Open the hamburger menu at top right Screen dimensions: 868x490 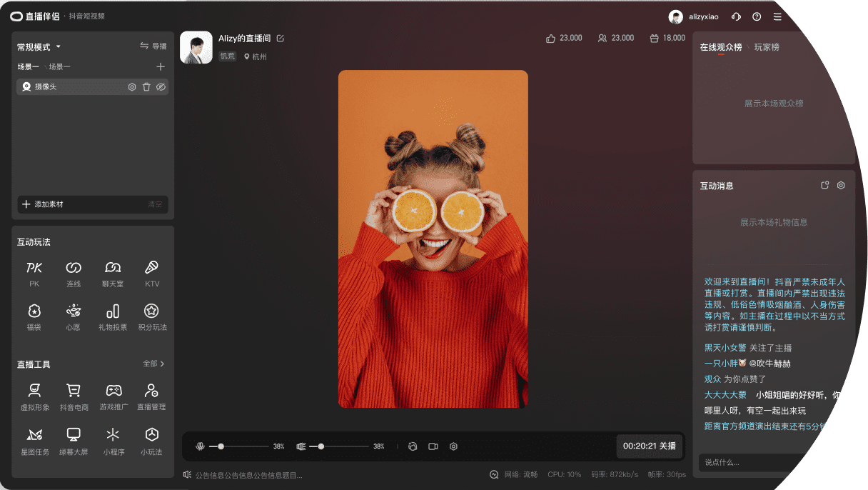[777, 16]
